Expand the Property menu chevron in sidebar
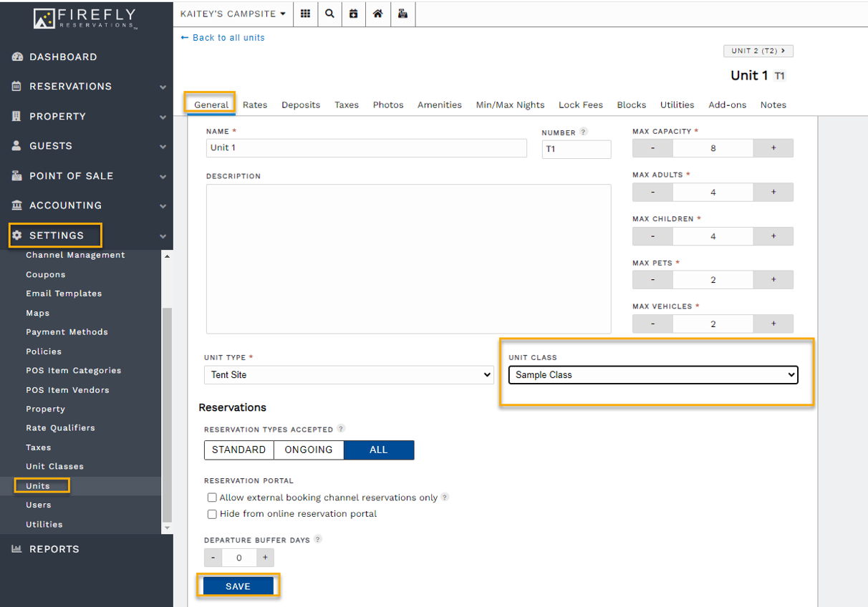The height and width of the screenshot is (607, 868). coord(163,117)
